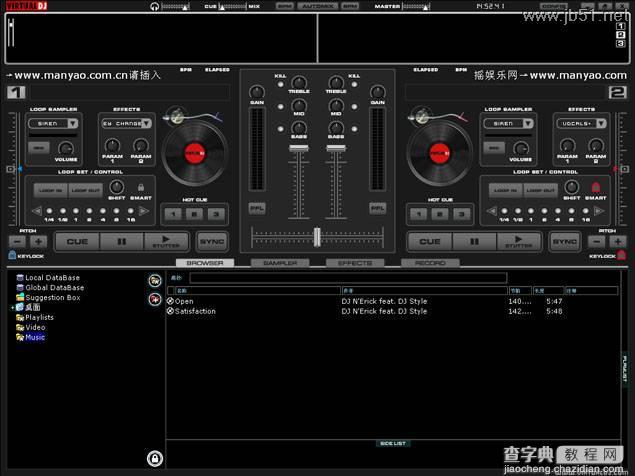Trigger hot cue 2 on deck 1
The image size is (635, 476).
coord(194,214)
